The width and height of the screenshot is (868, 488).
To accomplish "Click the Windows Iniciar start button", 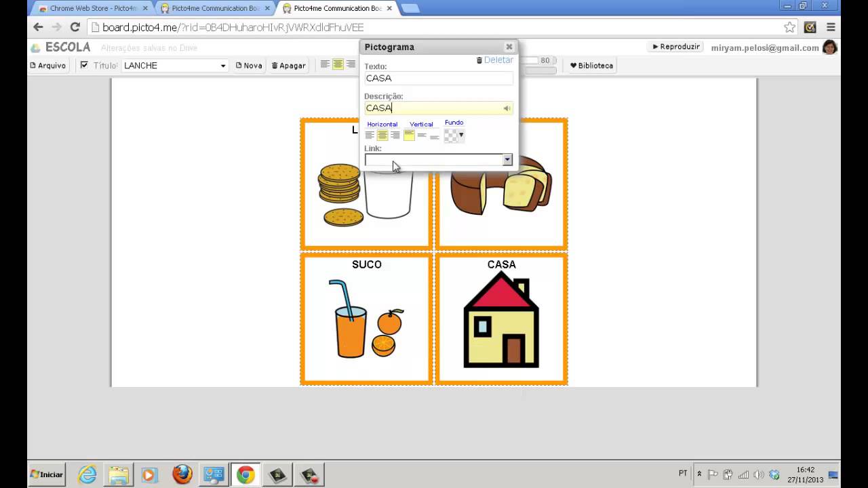I will coord(47,474).
